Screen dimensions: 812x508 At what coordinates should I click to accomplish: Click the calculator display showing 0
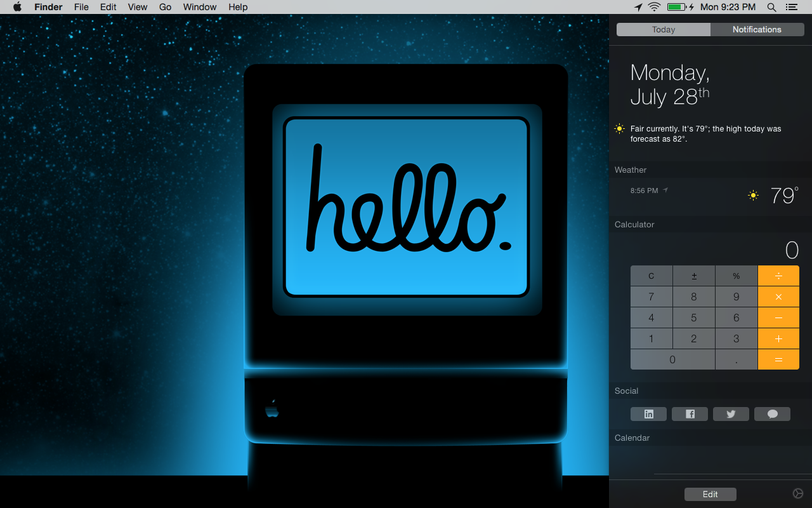792,250
